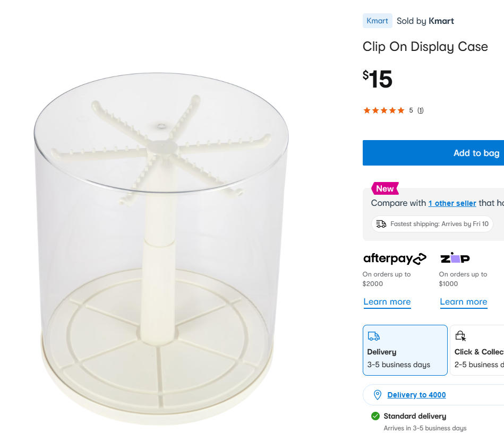Click the 'Fastest shipping: Arrives by Fri 10' pill

coord(432,224)
